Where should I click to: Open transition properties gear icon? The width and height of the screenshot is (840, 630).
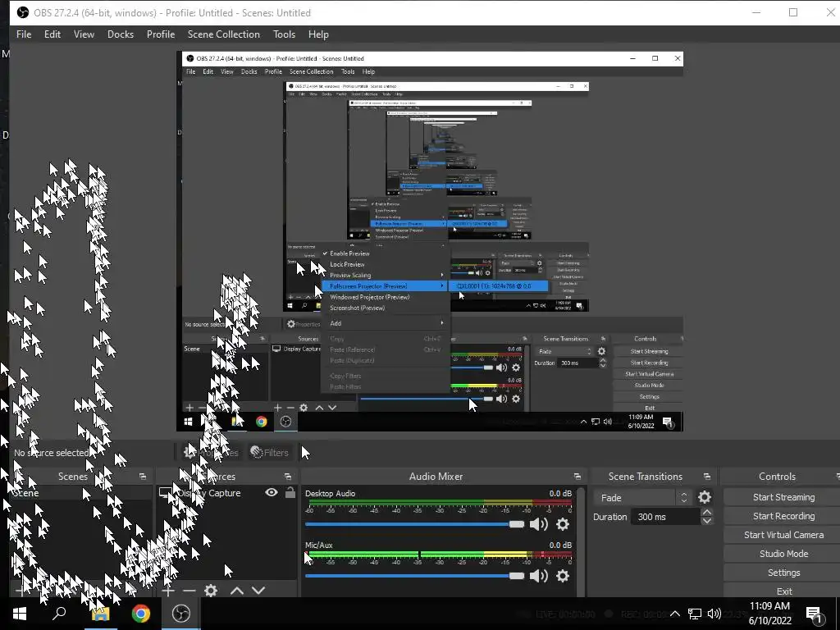(x=705, y=498)
